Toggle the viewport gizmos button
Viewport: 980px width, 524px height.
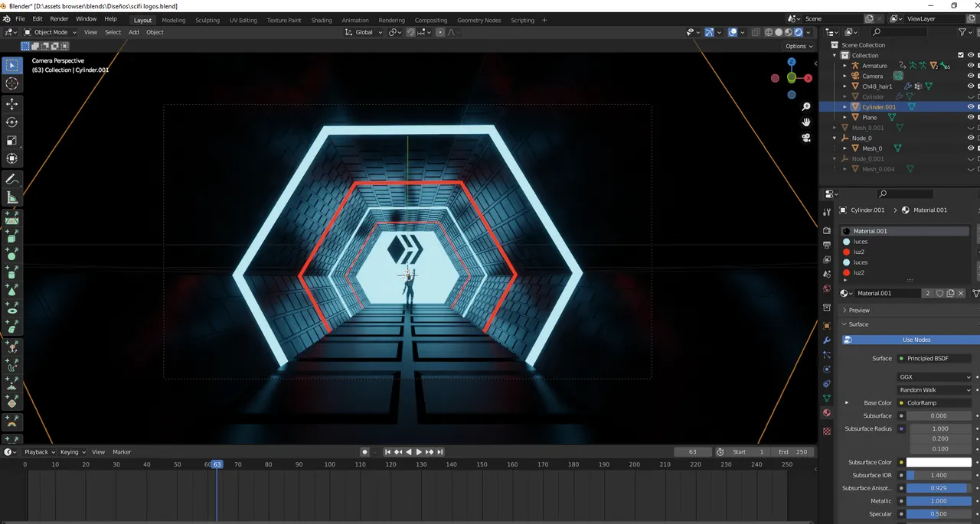[709, 32]
